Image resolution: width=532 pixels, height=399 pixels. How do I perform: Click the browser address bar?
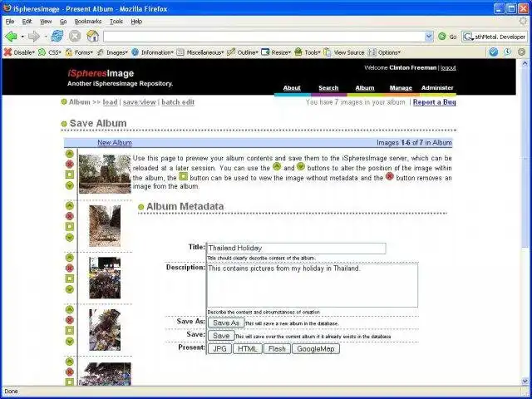tap(264, 37)
